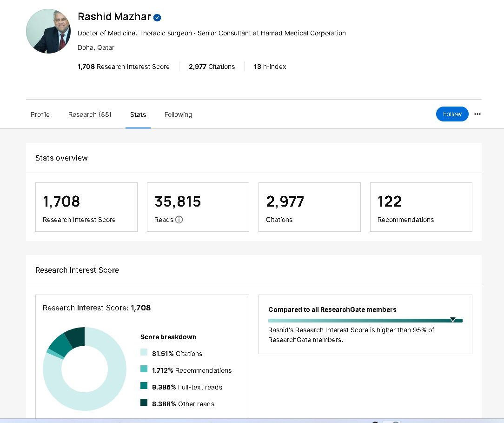Open the 1,708 Research Interest Score card
Image resolution: width=504 pixels, height=423 pixels.
86,207
